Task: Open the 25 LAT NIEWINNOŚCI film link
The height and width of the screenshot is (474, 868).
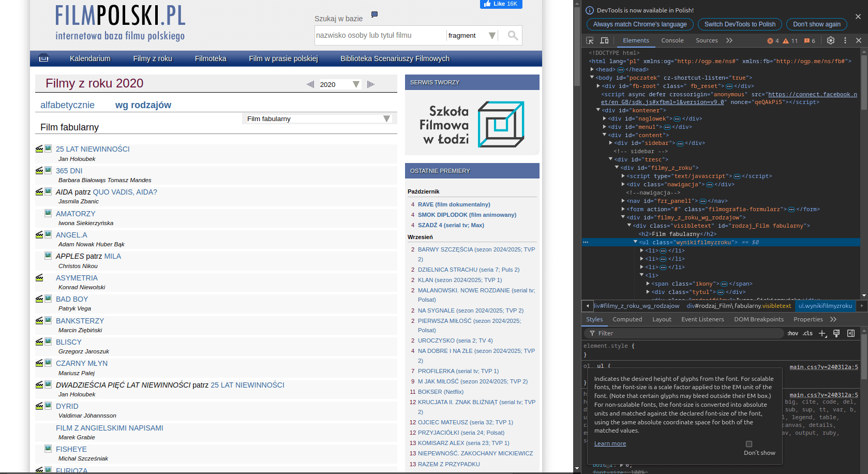Action: (93, 149)
